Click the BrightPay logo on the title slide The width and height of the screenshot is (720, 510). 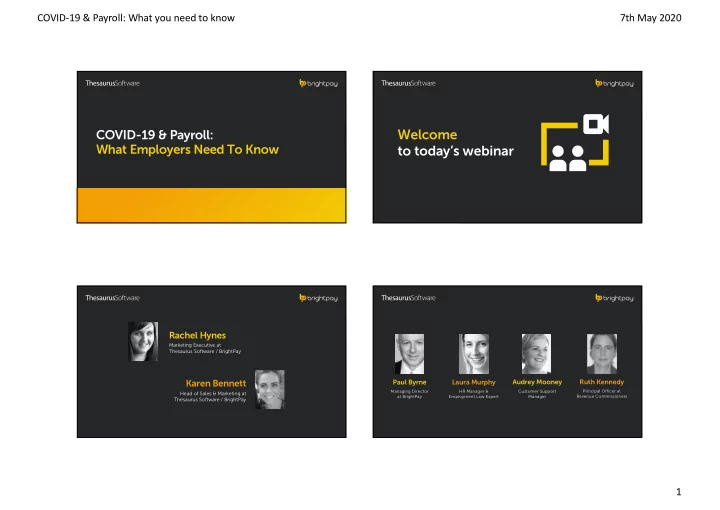pos(318,83)
